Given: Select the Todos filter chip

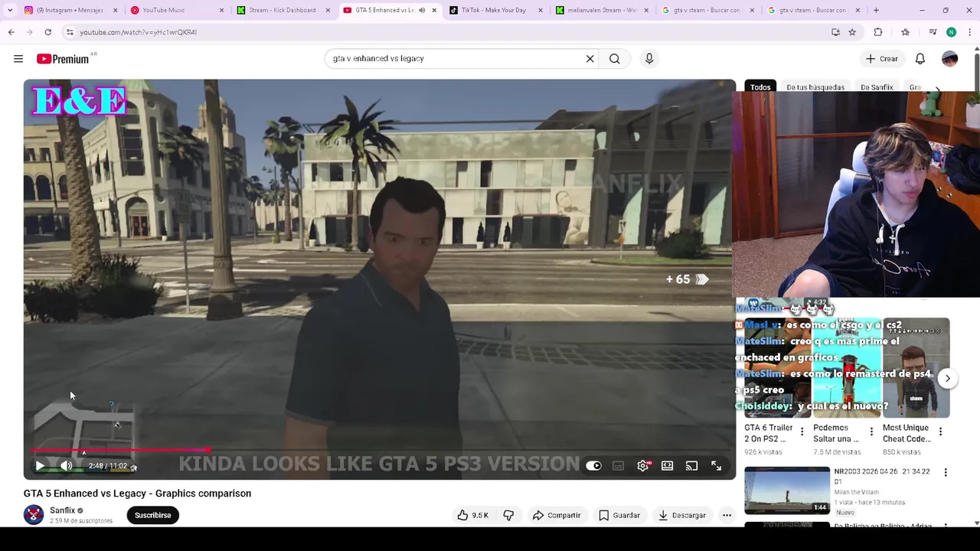Looking at the screenshot, I should tap(760, 86).
